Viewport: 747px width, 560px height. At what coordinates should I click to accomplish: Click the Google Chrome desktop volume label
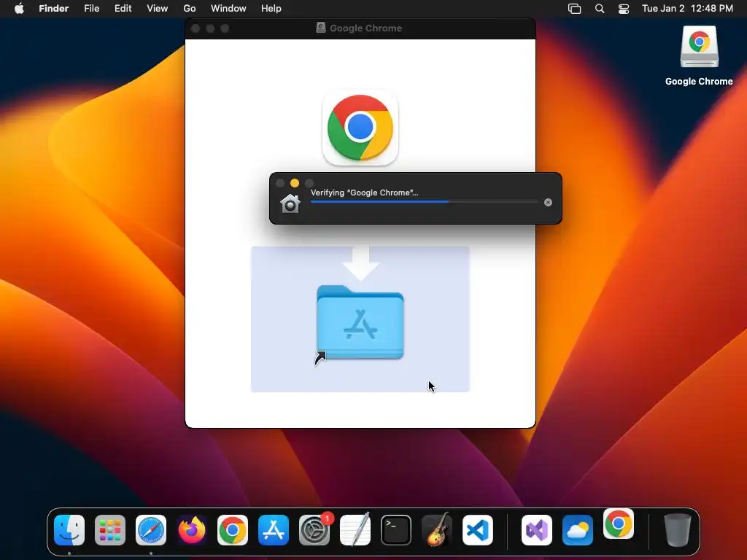coord(699,82)
